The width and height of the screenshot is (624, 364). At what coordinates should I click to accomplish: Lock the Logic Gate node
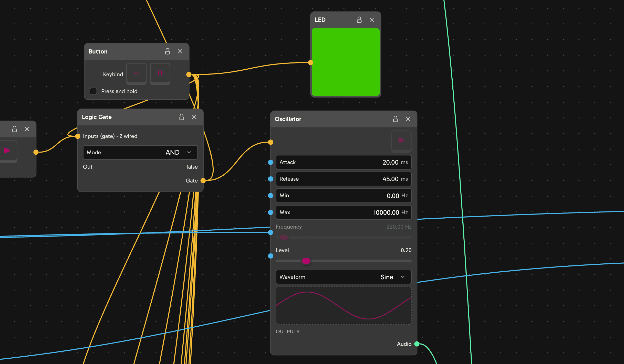click(182, 117)
